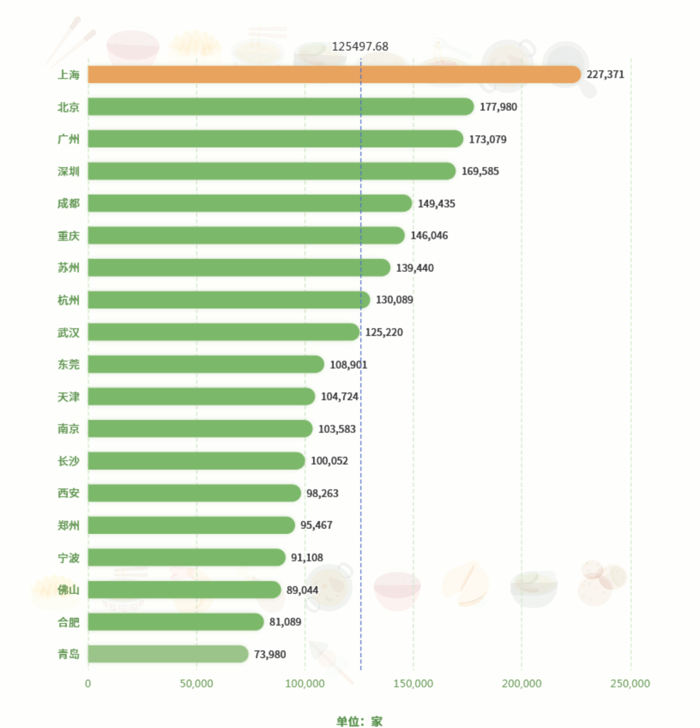Viewport: 700px width, 728px height.
Task: Click the 天津 city label
Action: pos(69,397)
